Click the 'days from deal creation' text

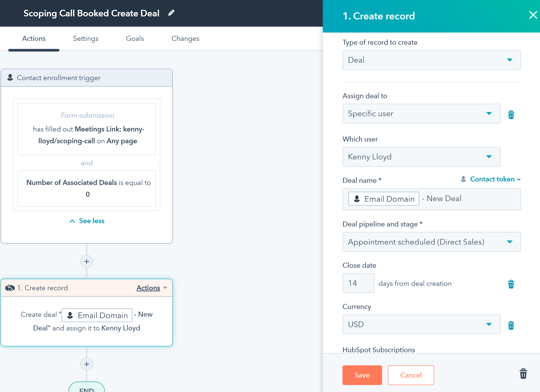(x=415, y=283)
